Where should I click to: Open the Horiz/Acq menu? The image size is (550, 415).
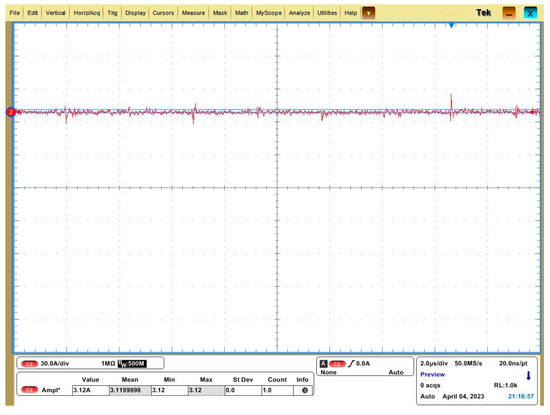pos(87,13)
